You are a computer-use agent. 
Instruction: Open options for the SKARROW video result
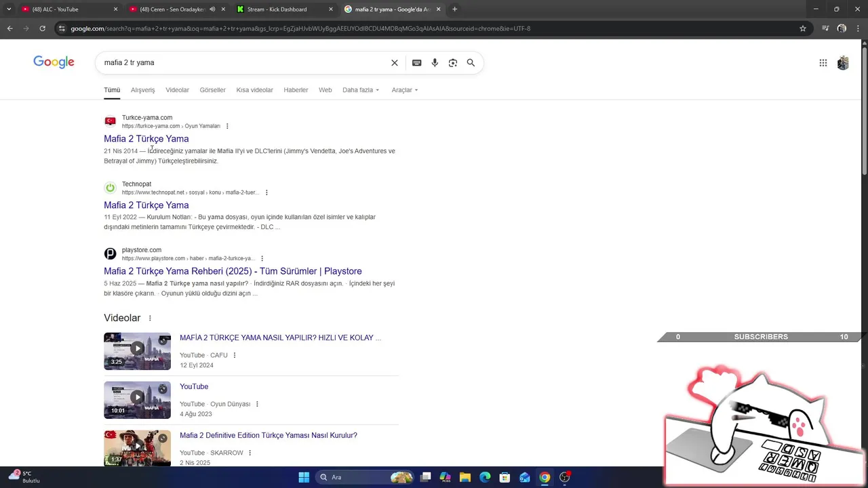click(x=250, y=453)
